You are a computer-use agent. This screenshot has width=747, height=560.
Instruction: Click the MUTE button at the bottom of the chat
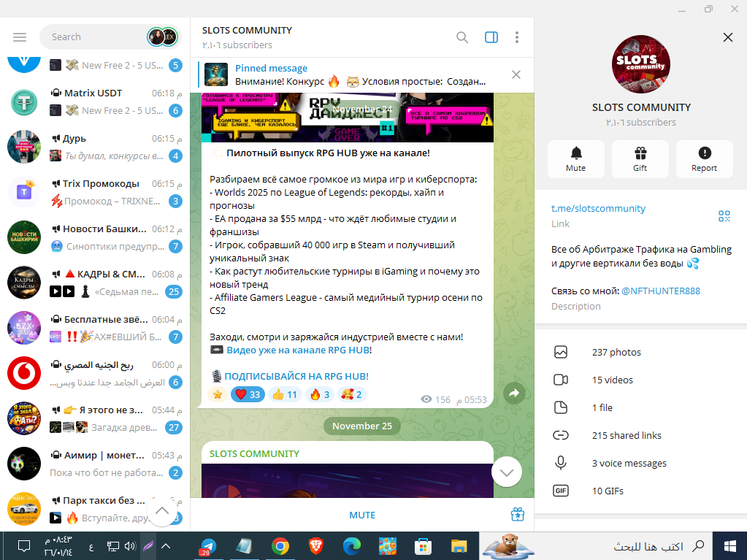coord(362,515)
